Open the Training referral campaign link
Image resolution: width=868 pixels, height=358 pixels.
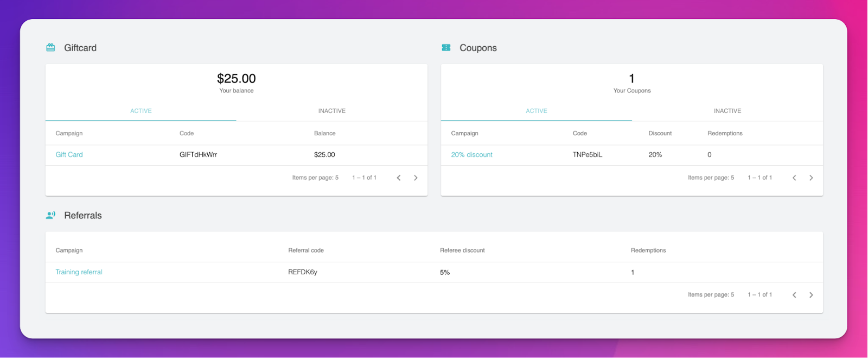tap(79, 272)
